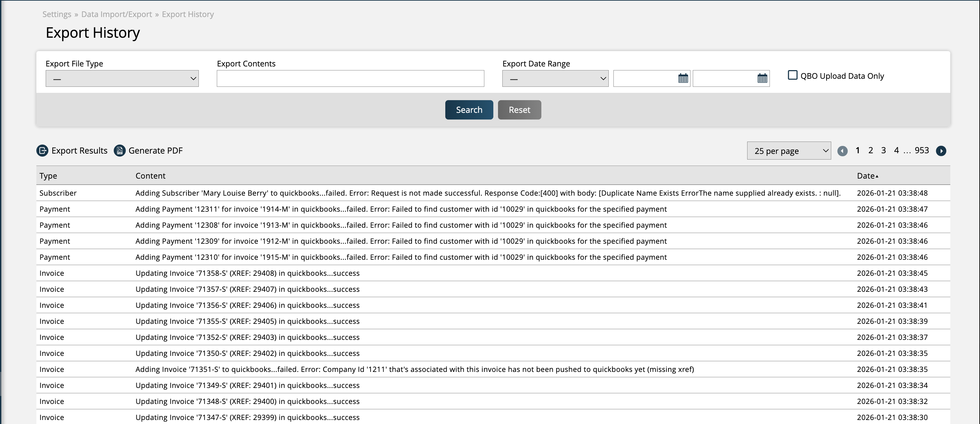Click the Export Results icon
Viewport: 980px width, 424px height.
(x=42, y=151)
